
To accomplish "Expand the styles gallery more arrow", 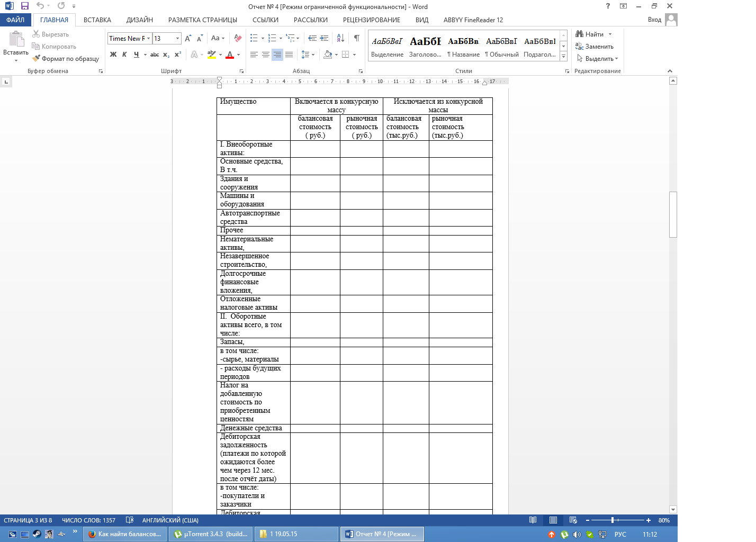I will pyautogui.click(x=563, y=56).
